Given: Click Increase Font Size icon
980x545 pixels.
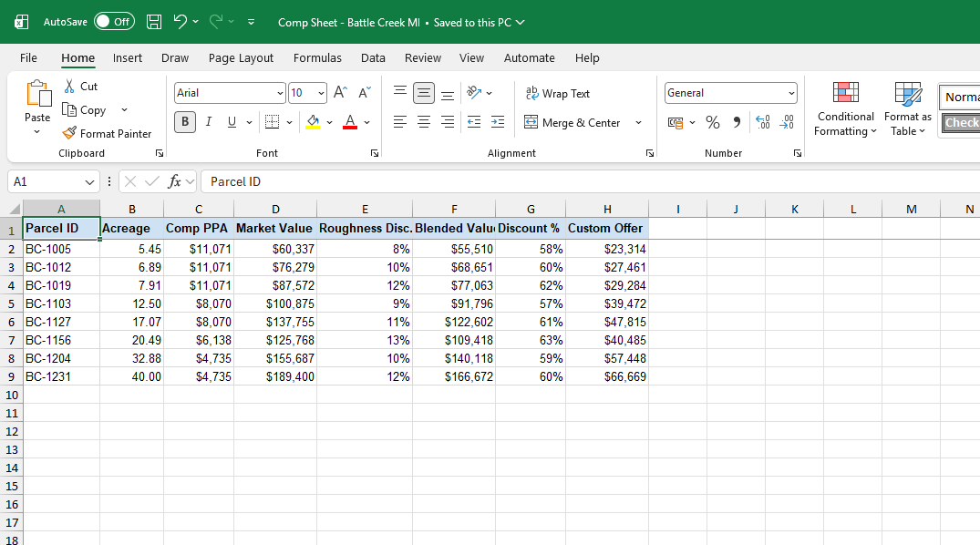Looking at the screenshot, I should pyautogui.click(x=340, y=92).
